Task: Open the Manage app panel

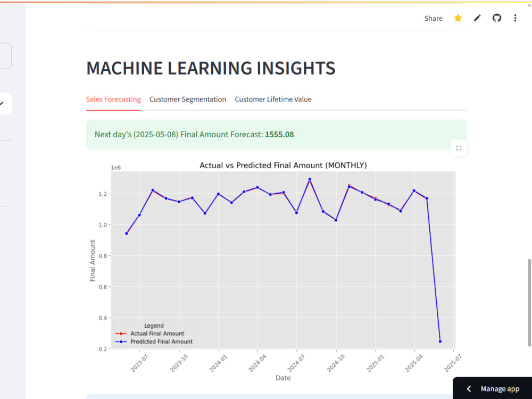Action: click(492, 388)
